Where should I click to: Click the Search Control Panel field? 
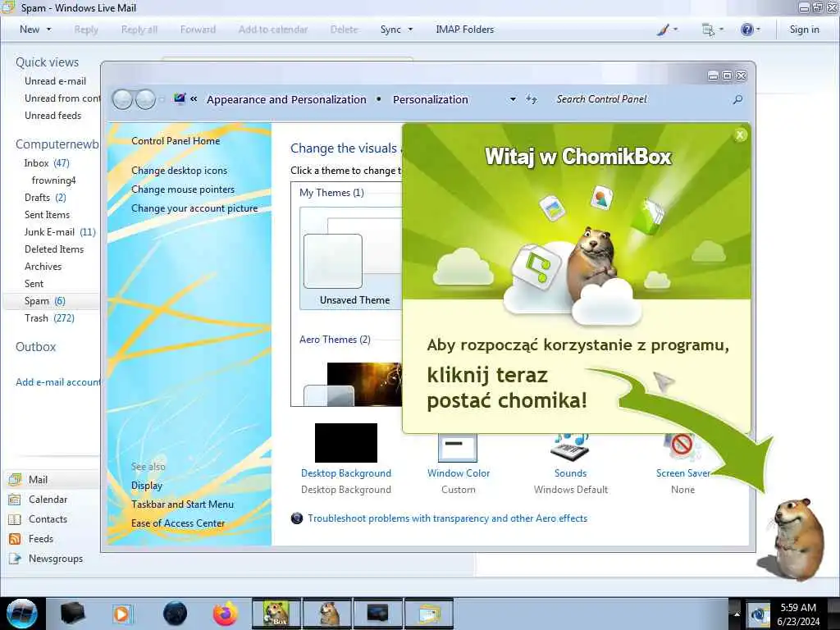pyautogui.click(x=641, y=99)
